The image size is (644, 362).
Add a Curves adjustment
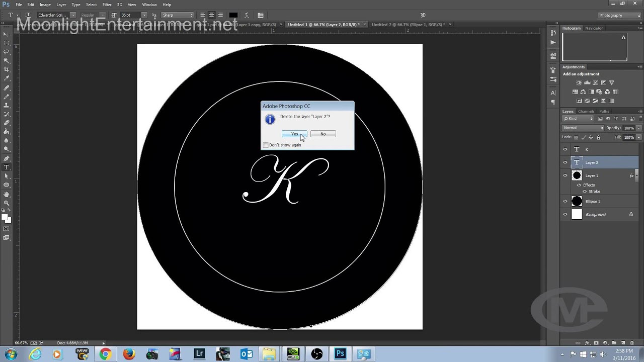click(595, 83)
